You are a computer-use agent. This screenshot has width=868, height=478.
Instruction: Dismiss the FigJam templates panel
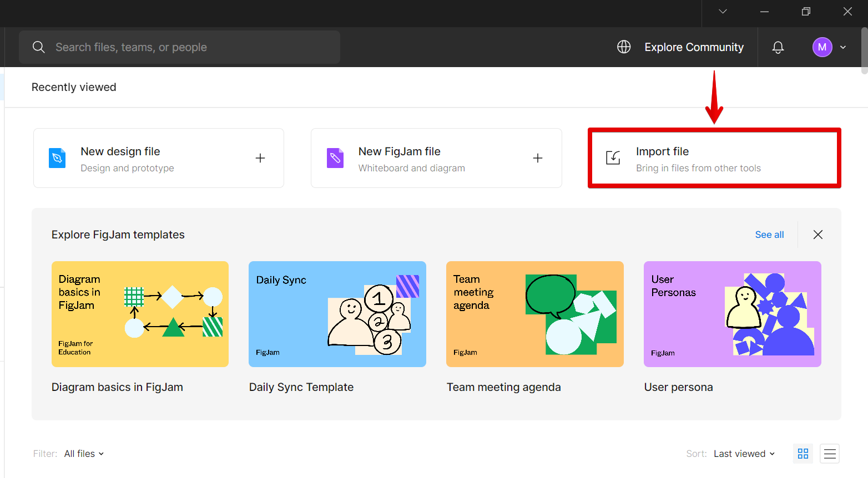(x=817, y=235)
